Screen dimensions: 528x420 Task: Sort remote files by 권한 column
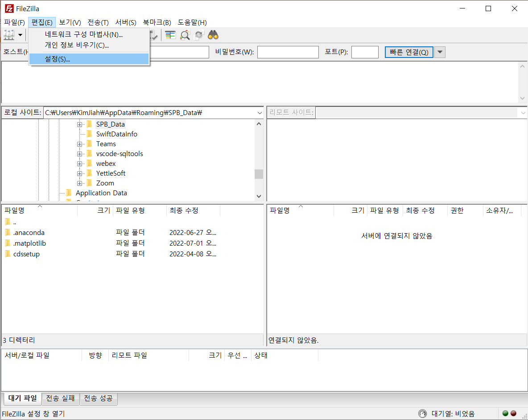tap(465, 210)
